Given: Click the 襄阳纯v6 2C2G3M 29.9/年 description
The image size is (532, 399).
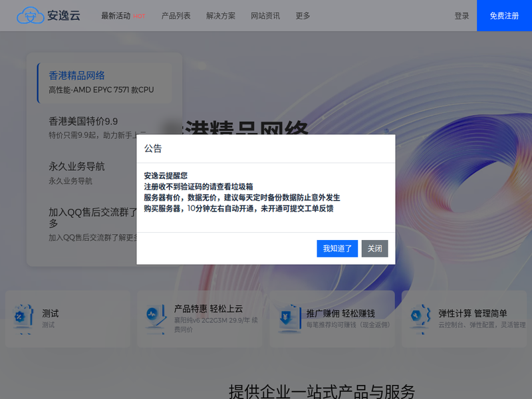Looking at the screenshot, I should point(215,325).
